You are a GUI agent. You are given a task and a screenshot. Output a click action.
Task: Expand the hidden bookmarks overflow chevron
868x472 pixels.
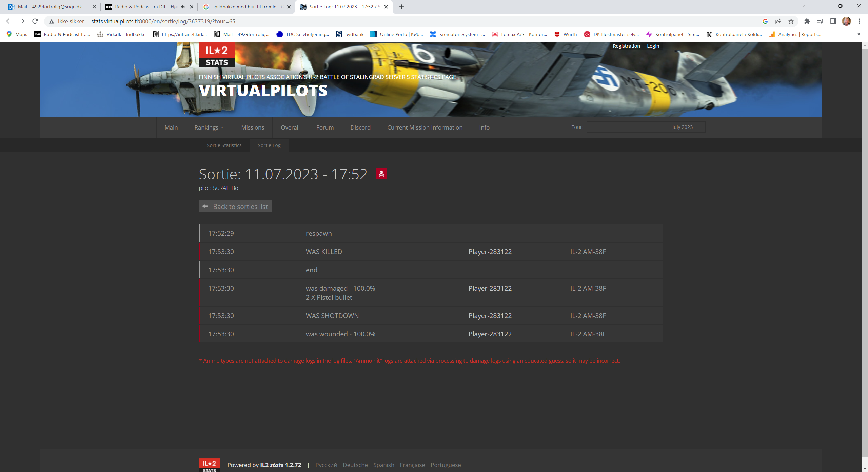(859, 34)
